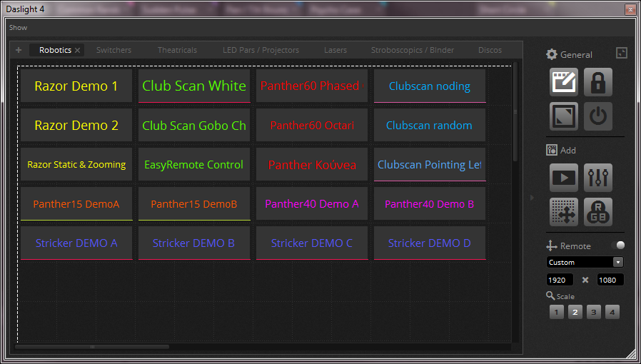The height and width of the screenshot is (364, 641).
Task: Trigger Stricker DEMO B
Action: click(x=194, y=243)
